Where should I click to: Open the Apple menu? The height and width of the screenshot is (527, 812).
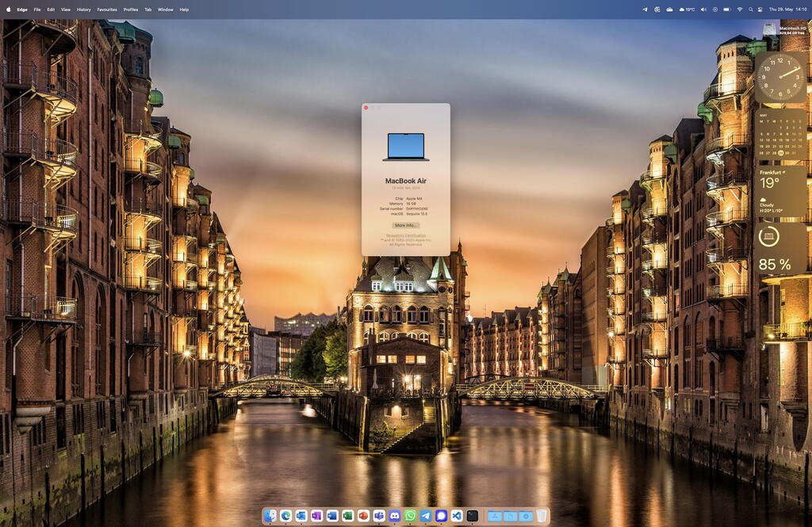coord(8,10)
